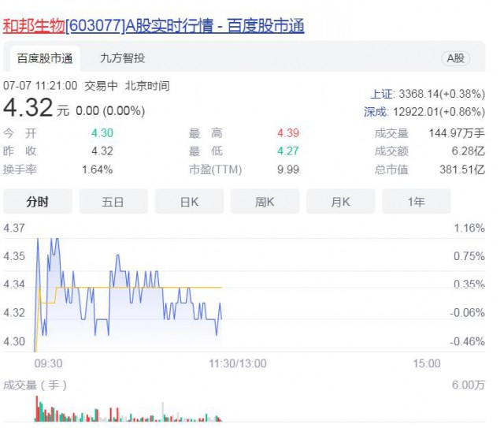Click the 最高 value 4.39
504x428 pixels.
pos(288,133)
